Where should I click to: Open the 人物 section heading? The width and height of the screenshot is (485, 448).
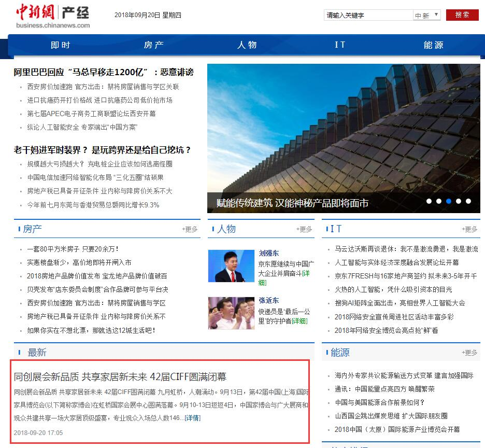click(x=226, y=229)
